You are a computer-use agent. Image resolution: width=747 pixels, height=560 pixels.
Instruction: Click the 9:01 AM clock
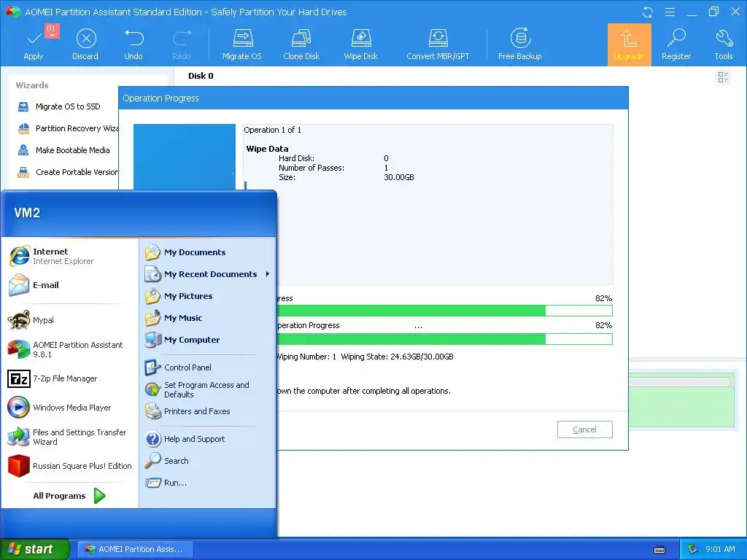[720, 549]
